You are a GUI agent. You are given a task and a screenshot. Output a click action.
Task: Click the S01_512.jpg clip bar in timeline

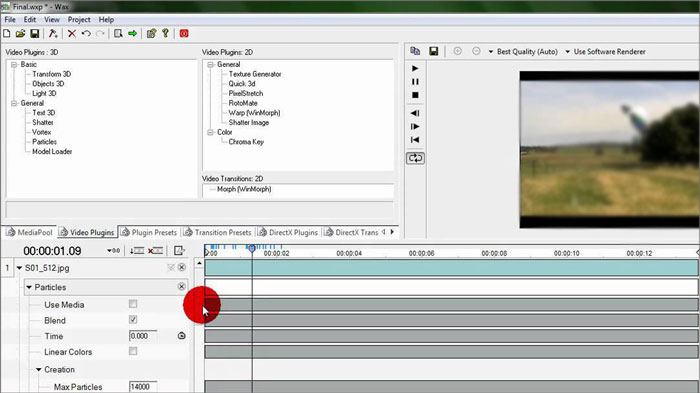451,268
